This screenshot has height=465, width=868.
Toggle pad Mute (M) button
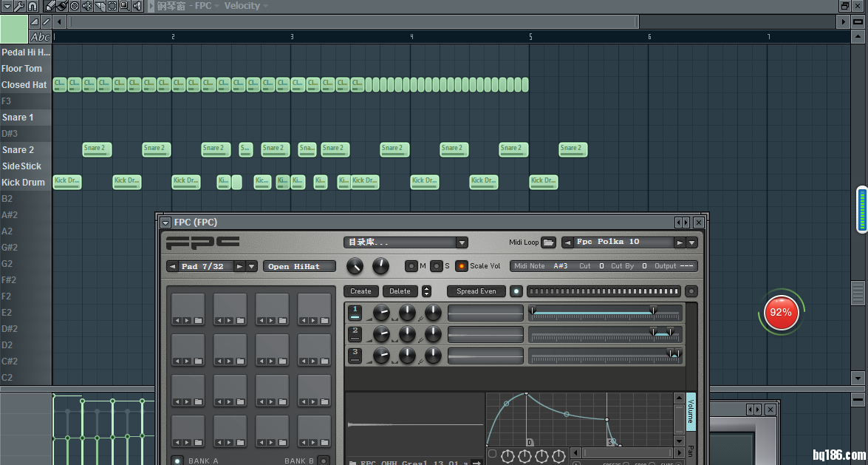[411, 266]
